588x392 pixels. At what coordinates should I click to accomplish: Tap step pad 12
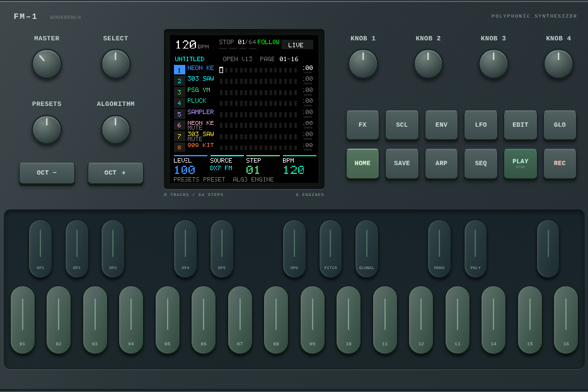421,320
